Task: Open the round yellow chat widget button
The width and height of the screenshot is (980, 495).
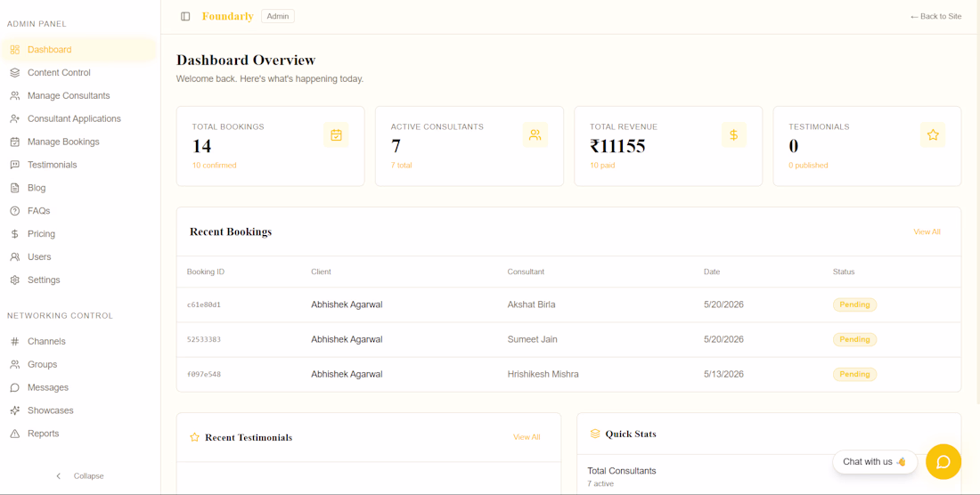Action: click(x=943, y=462)
